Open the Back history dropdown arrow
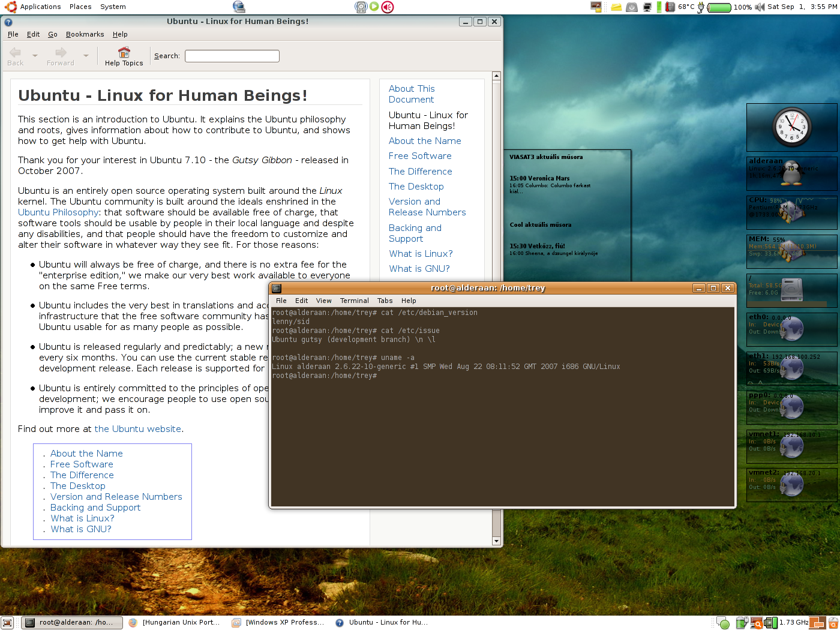Image resolution: width=840 pixels, height=630 pixels. click(x=35, y=55)
